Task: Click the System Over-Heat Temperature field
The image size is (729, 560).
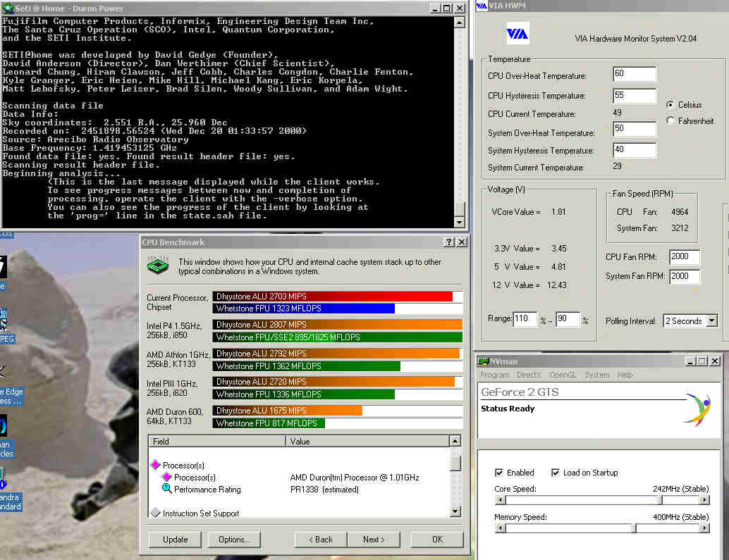Action: 634,129
